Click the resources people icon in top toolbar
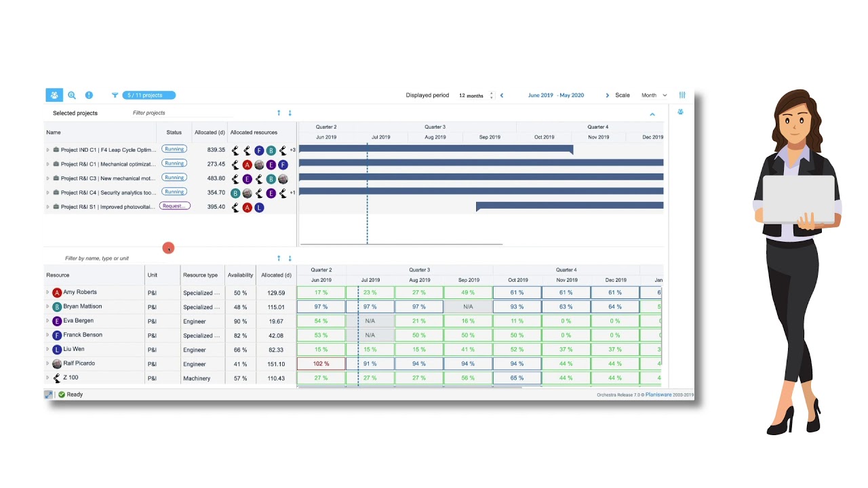Viewport: 868px width, 488px height. (54, 96)
